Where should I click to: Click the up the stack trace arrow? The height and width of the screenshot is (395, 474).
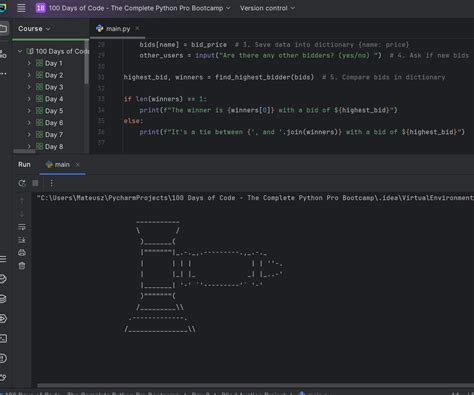(x=22, y=201)
